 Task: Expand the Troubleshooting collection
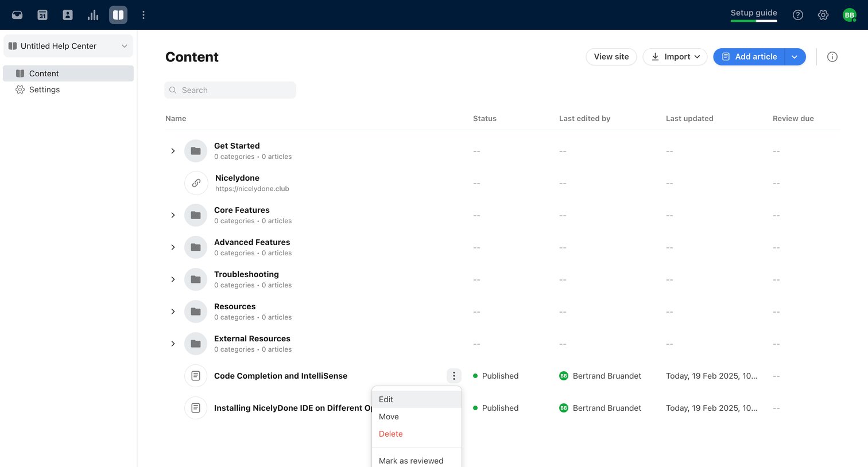tap(173, 279)
